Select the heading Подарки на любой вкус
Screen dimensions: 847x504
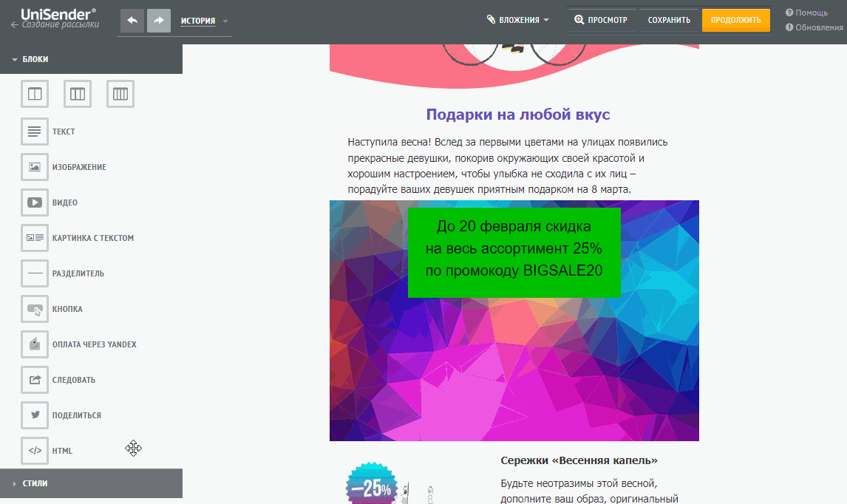pos(517,115)
